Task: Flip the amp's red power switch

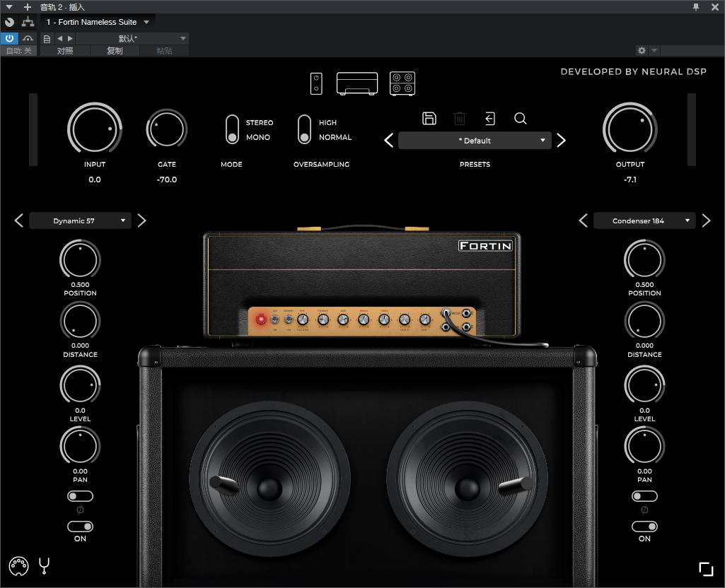Action: pyautogui.click(x=261, y=319)
